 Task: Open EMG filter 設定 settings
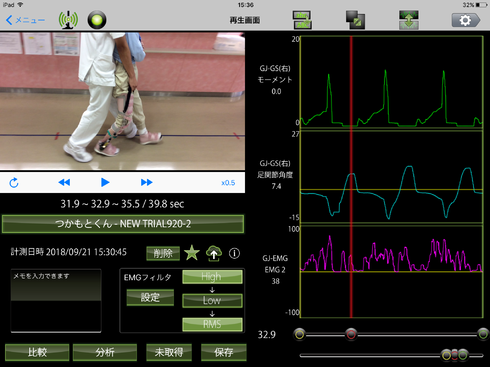pyautogui.click(x=150, y=297)
